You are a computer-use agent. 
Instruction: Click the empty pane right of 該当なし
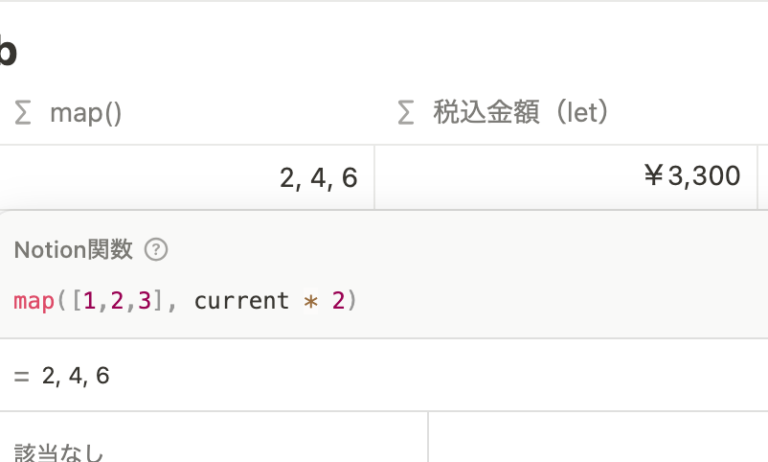point(597,440)
